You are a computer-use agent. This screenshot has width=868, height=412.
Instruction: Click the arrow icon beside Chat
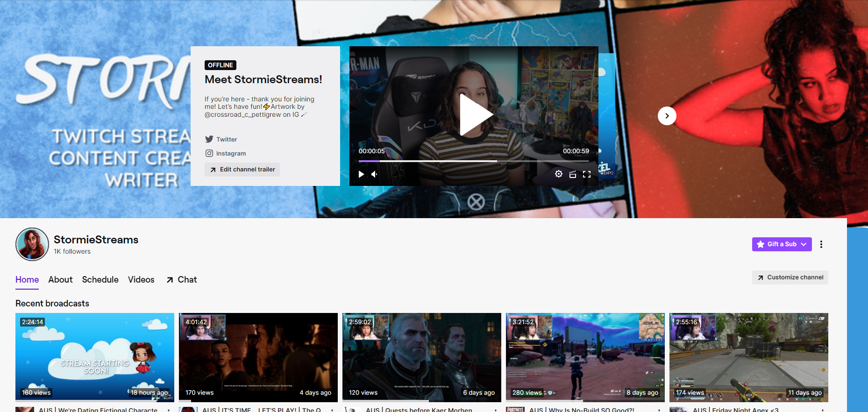point(170,280)
